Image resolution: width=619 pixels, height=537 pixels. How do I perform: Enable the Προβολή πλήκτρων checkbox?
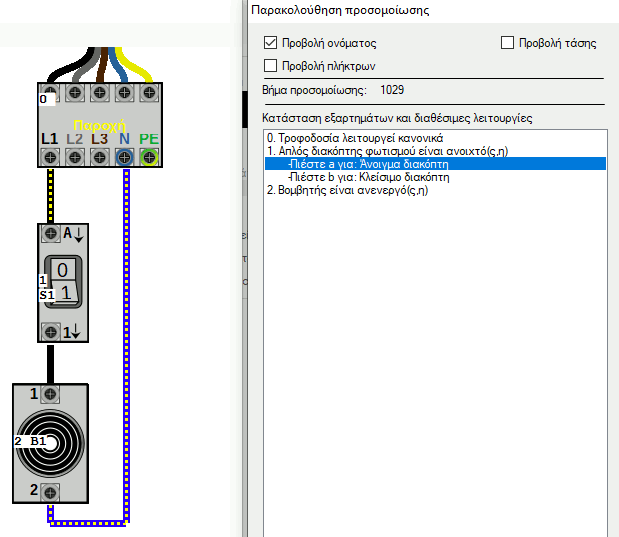pos(270,66)
